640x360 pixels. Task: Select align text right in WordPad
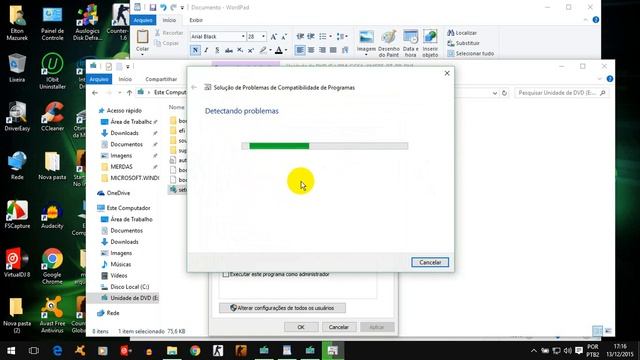322,50
